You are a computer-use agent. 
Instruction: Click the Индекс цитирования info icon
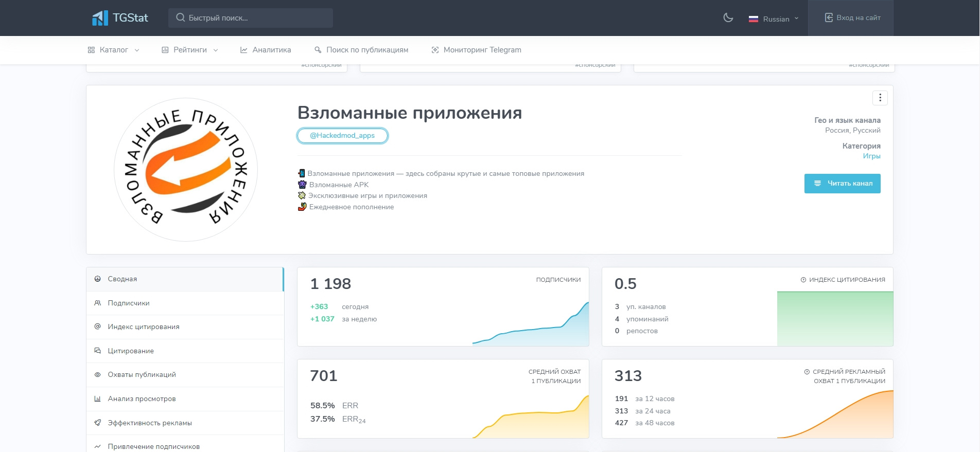[803, 280]
